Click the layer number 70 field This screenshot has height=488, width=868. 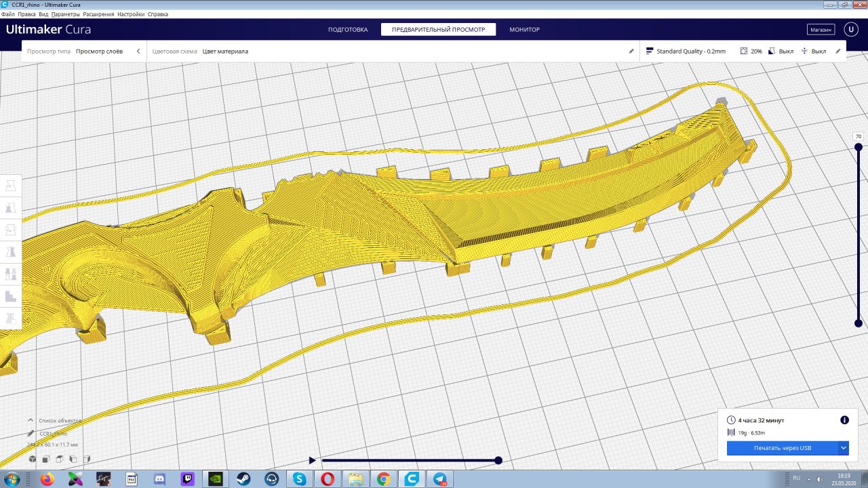click(x=858, y=136)
